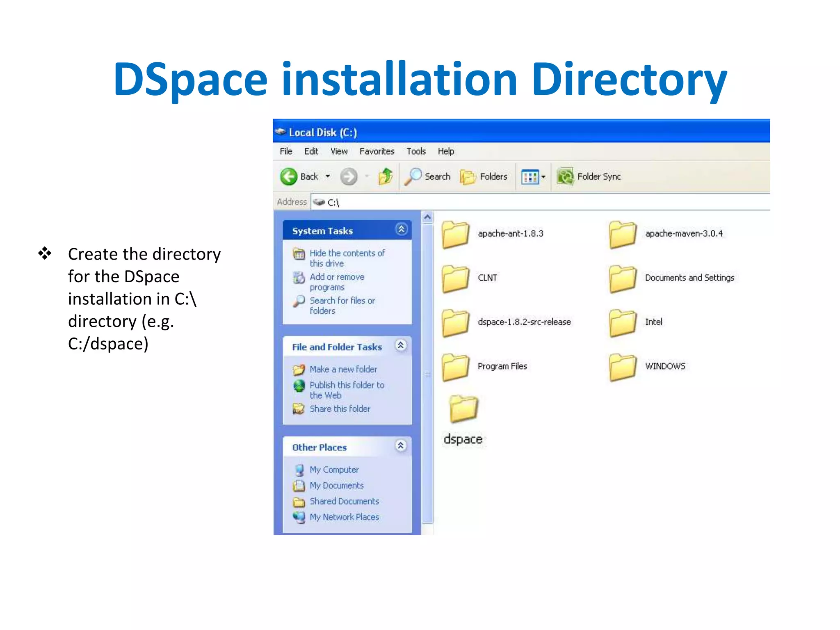840x630 pixels.
Task: Open My Network Places link
Action: point(345,517)
